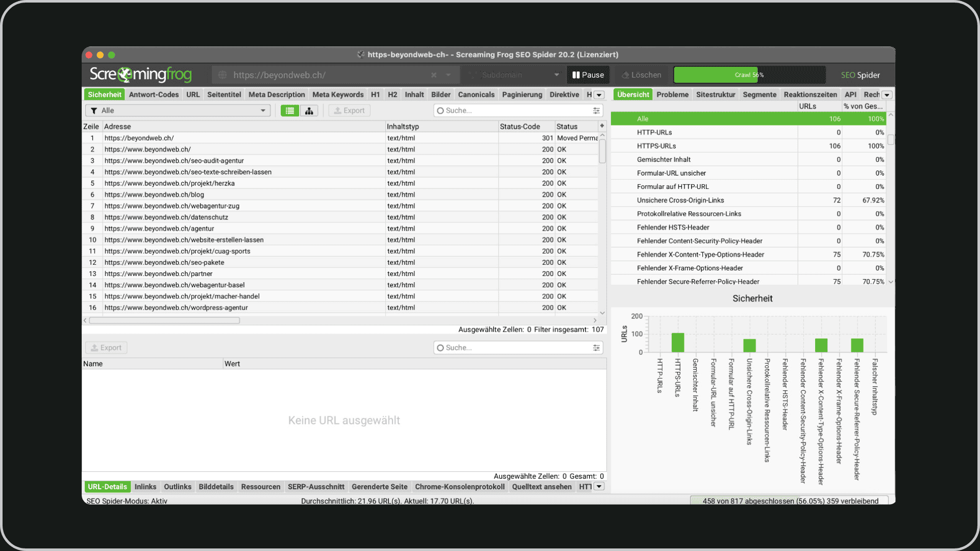This screenshot has width=980, height=551.
Task: Click the SEO Spider label
Action: (861, 75)
